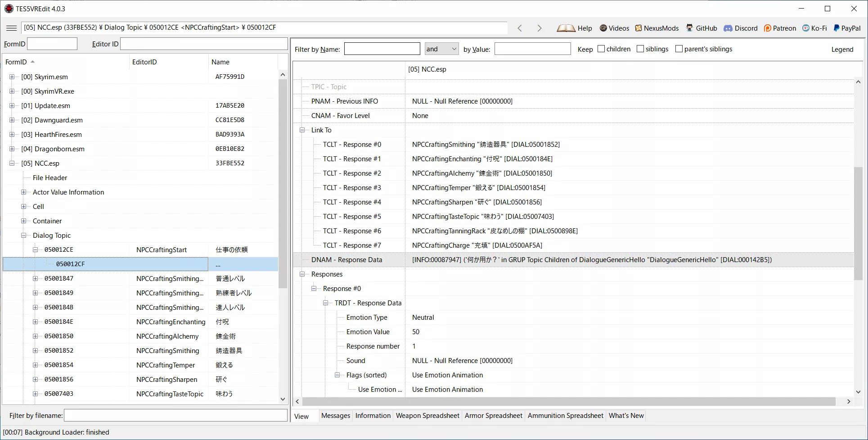Click the Legend button
The width and height of the screenshot is (868, 440).
[x=842, y=50]
